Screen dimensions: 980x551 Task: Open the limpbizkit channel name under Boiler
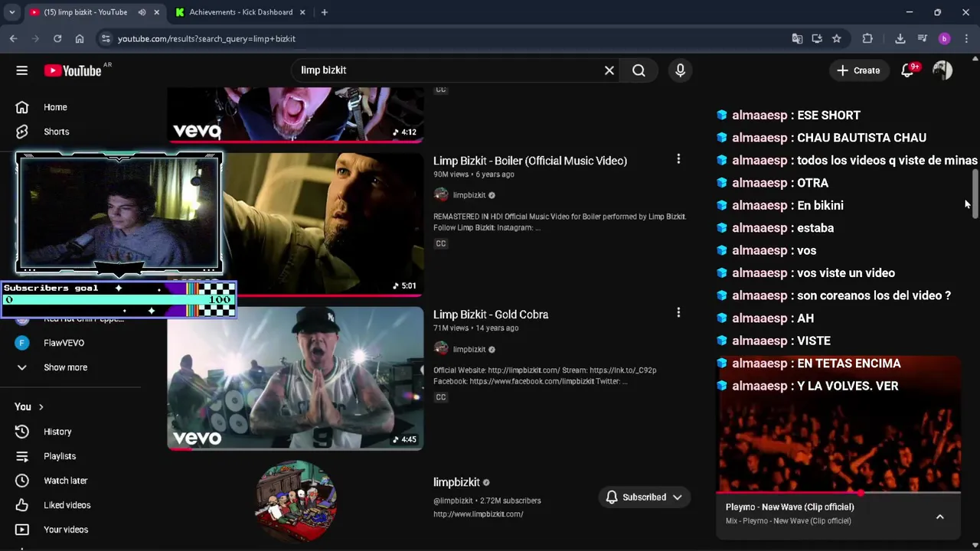[x=469, y=195]
